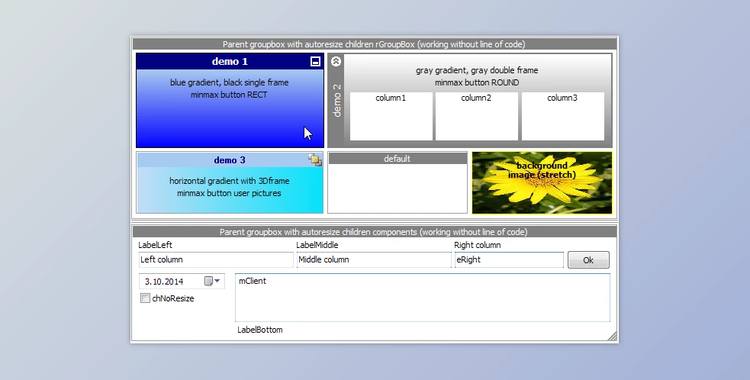
Task: Click the column1 panel
Action: point(391,116)
